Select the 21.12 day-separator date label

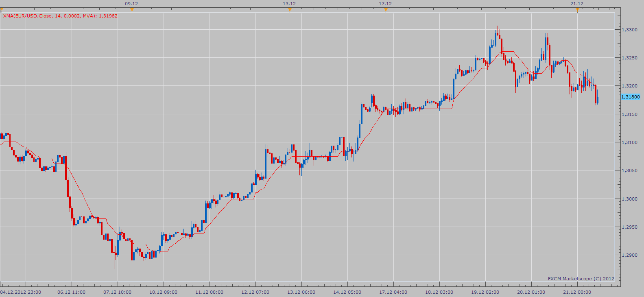tap(576, 4)
